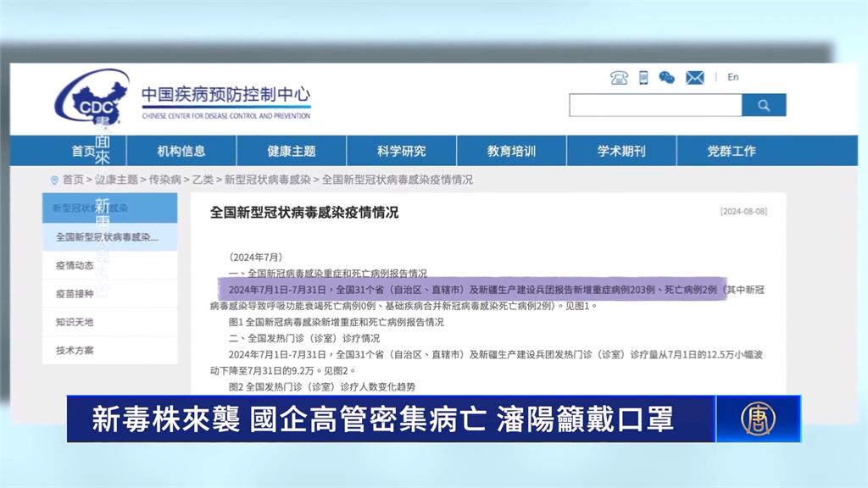Select sidebar item 全国新型冠状病毒感染...

coord(109,237)
